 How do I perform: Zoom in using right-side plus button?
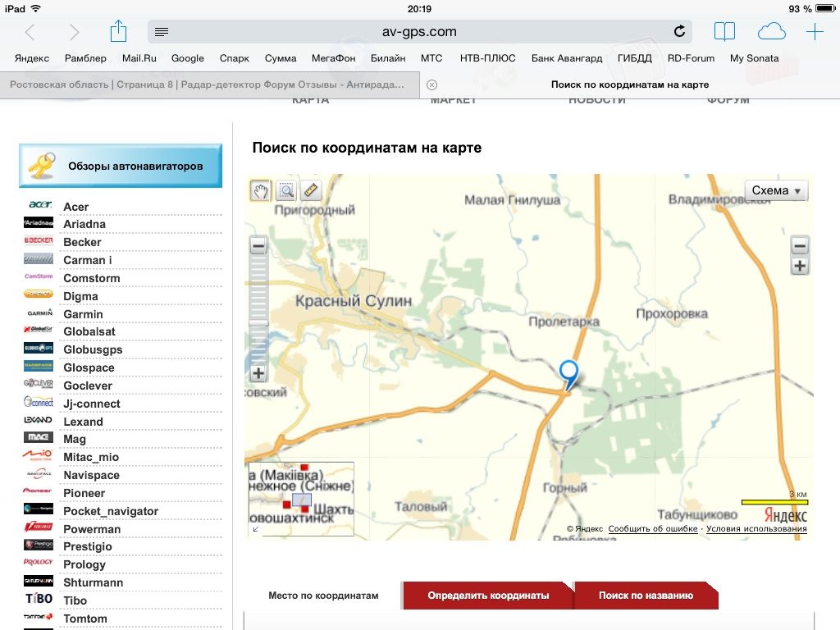799,267
